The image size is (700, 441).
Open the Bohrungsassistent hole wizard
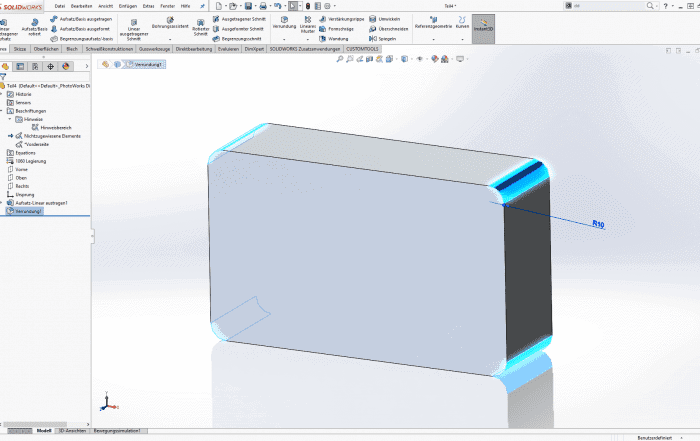(x=170, y=23)
